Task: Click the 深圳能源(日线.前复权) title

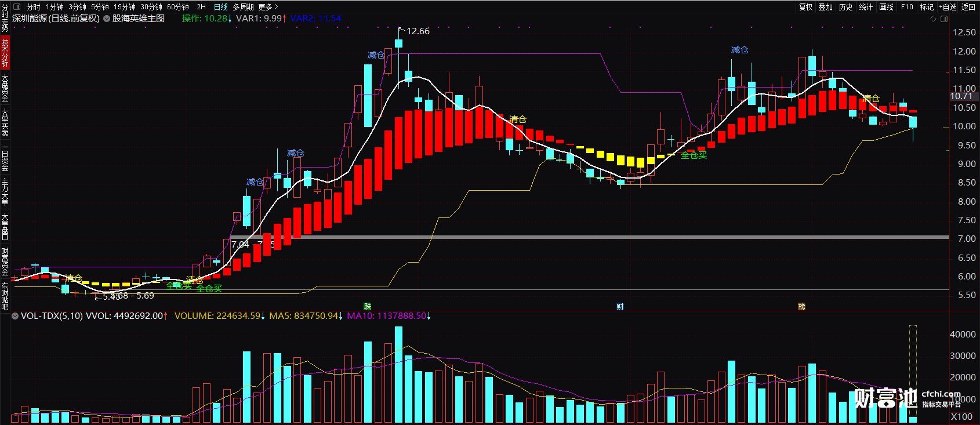Action: 56,19
